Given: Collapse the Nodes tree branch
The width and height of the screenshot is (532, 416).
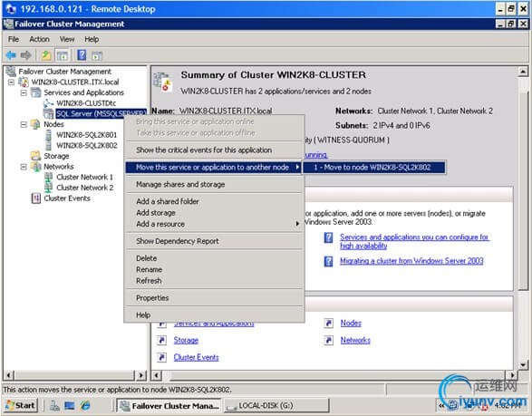Looking at the screenshot, I should (24, 124).
